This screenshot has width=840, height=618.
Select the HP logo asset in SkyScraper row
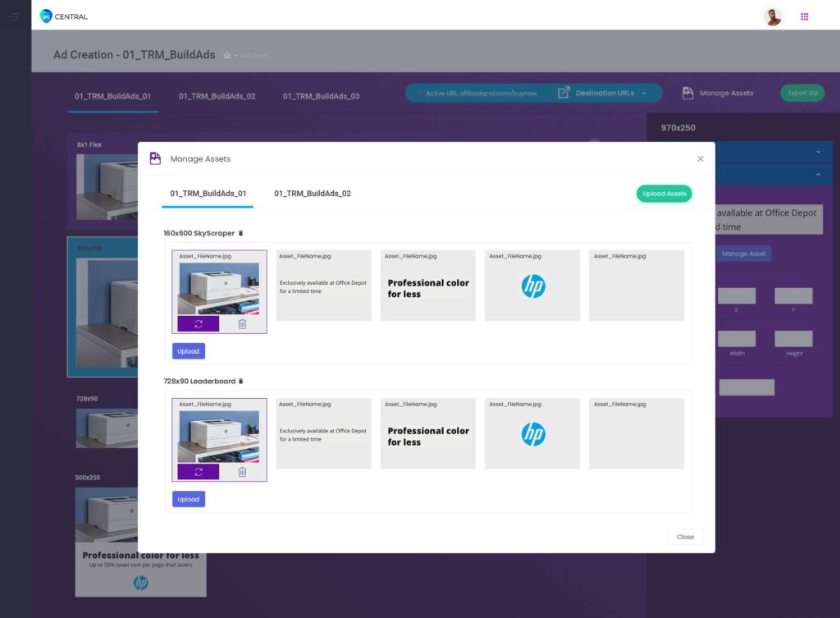[532, 286]
